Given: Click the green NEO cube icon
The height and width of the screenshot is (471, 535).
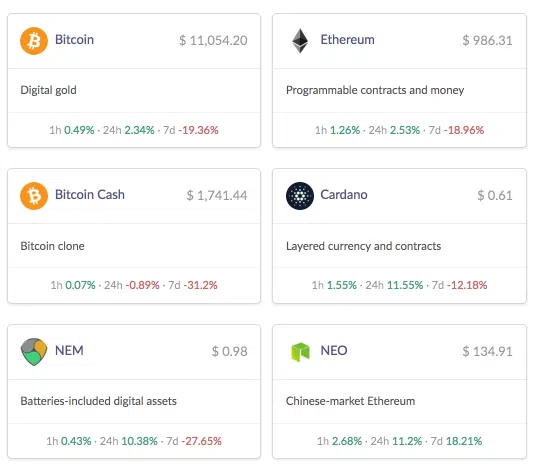Looking at the screenshot, I should (x=300, y=352).
